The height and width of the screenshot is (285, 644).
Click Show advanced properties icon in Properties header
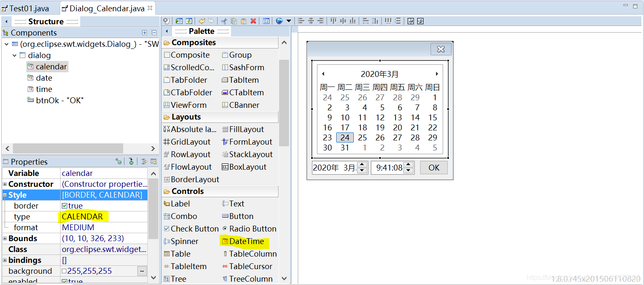point(145,161)
